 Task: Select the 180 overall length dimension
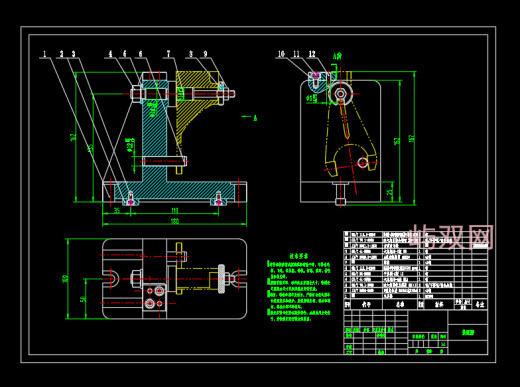tap(175, 221)
